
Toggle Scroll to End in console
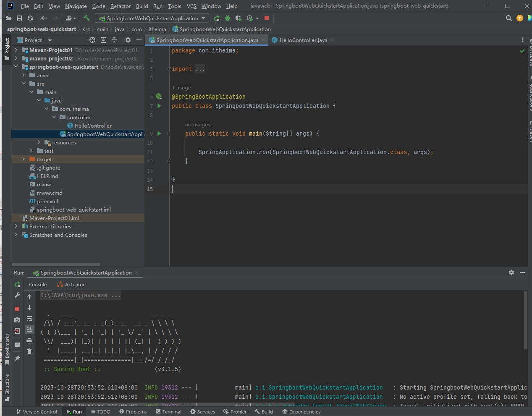coord(29,330)
